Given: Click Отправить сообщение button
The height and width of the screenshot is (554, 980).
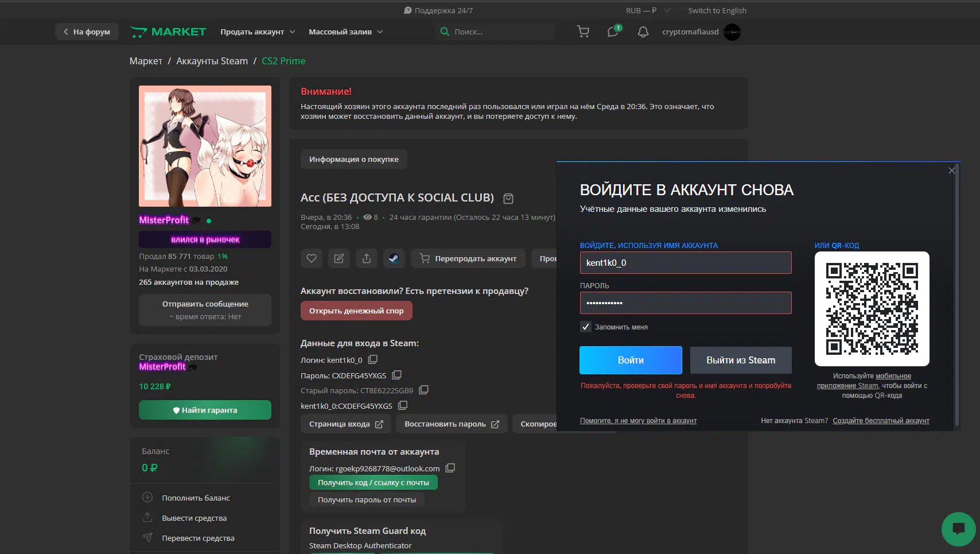Looking at the screenshot, I should 205,310.
